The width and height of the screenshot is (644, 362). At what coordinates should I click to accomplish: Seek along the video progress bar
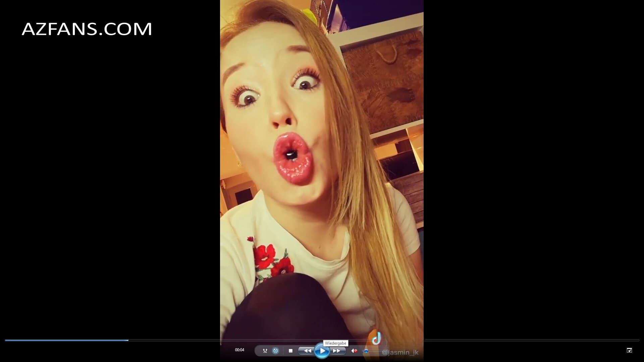click(x=322, y=340)
